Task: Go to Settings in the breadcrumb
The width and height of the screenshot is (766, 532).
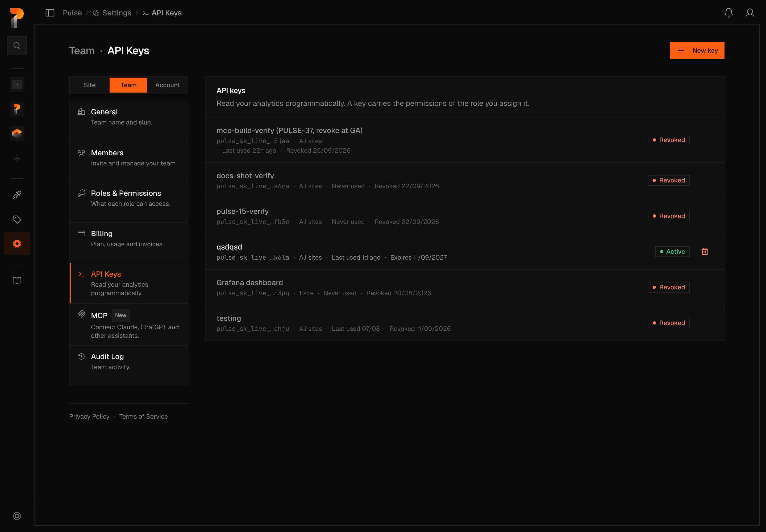Action: click(112, 13)
